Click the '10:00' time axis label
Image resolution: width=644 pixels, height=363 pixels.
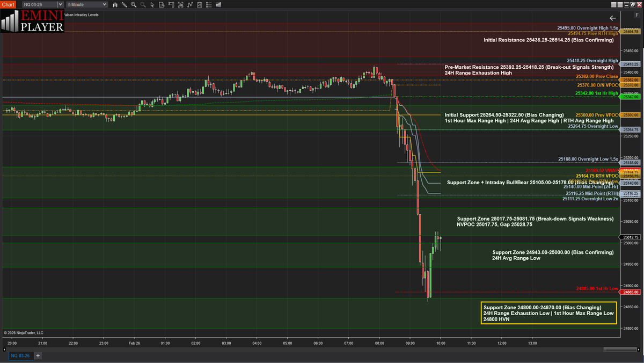click(441, 343)
